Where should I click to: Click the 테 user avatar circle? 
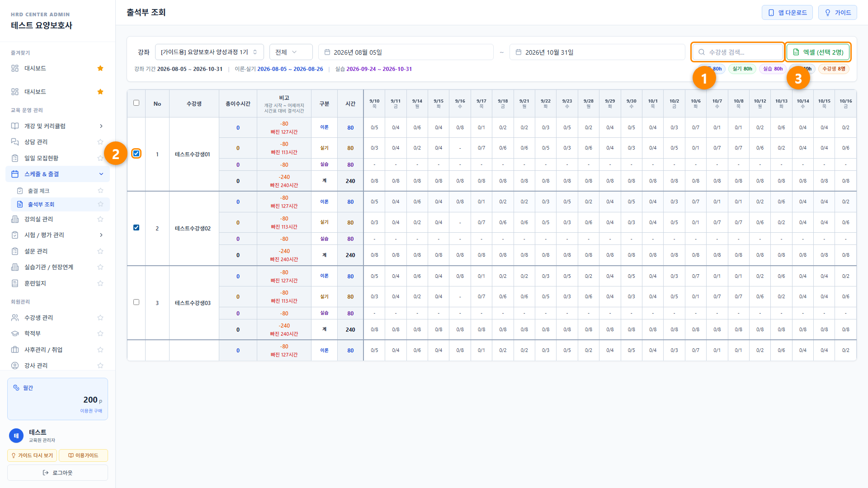[16, 436]
